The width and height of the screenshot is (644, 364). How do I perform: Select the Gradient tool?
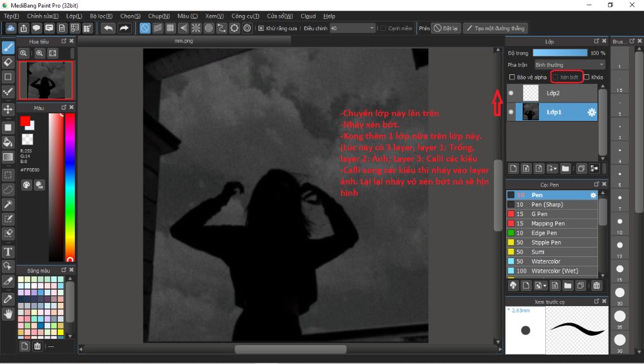pos(8,157)
